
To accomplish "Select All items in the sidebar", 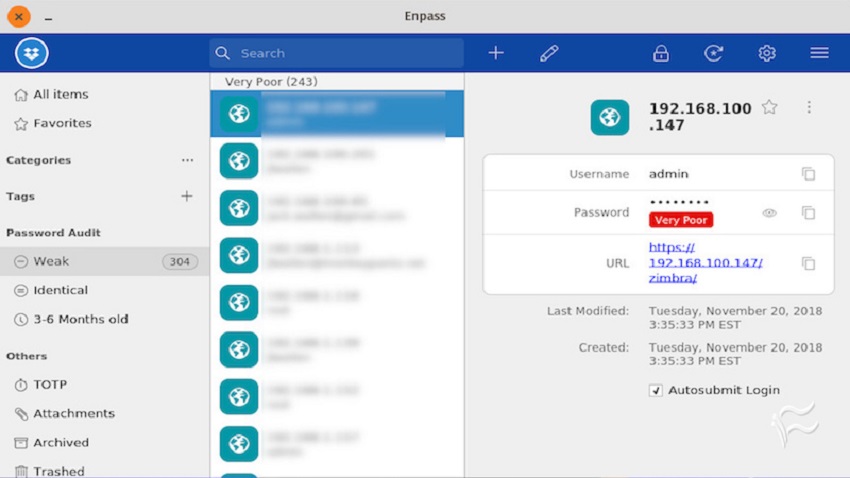I will point(105,94).
